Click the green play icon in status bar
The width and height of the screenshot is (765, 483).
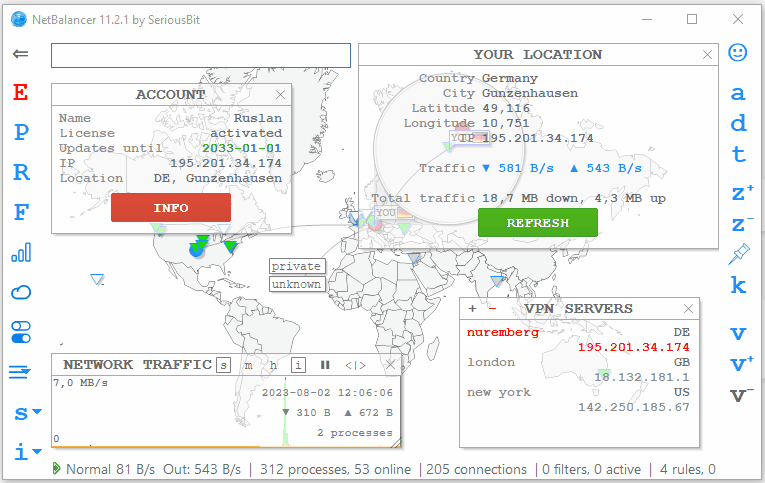point(57,469)
